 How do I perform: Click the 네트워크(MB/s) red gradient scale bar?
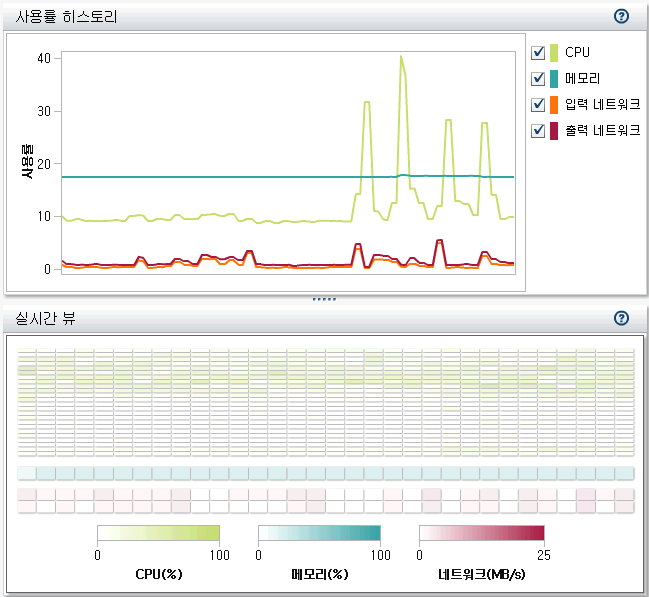(481, 532)
